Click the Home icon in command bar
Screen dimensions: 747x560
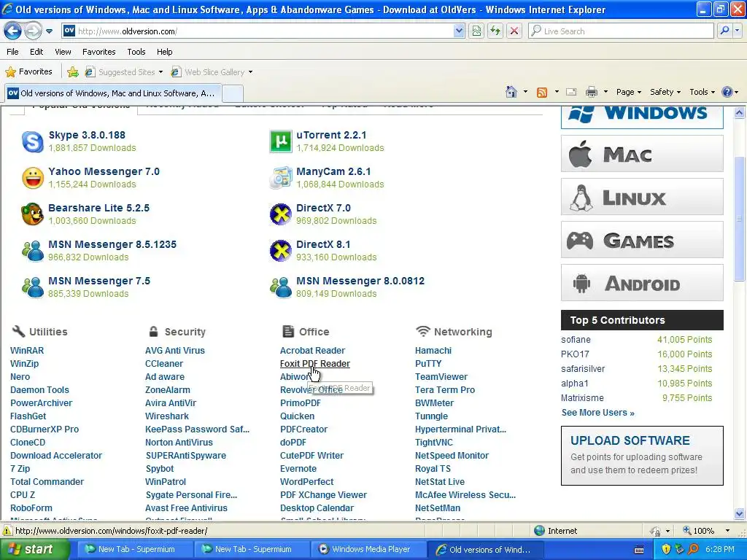click(511, 92)
